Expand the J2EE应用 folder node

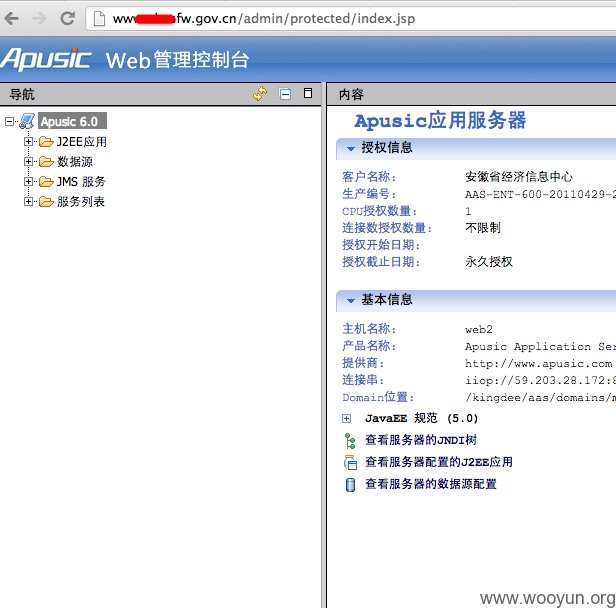coord(28,141)
